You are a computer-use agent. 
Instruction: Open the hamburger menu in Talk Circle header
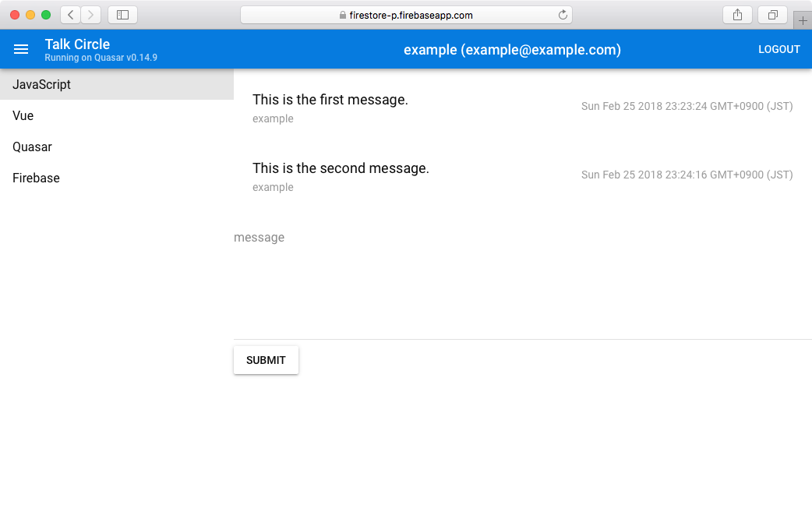pos(21,49)
